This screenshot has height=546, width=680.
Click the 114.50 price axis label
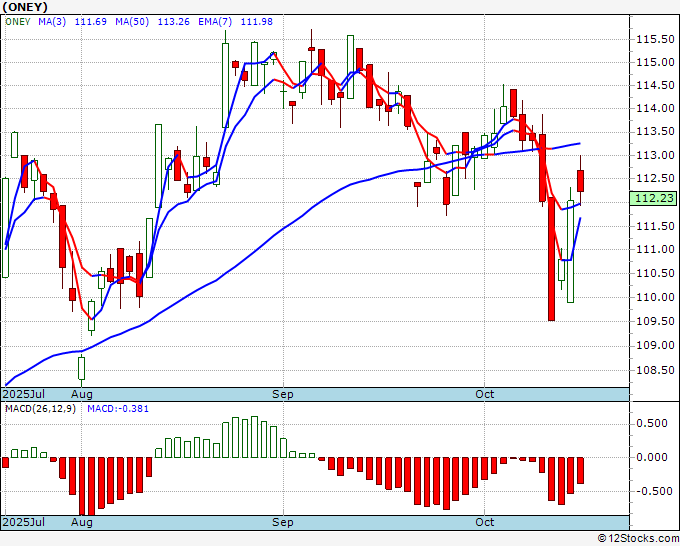coord(655,85)
